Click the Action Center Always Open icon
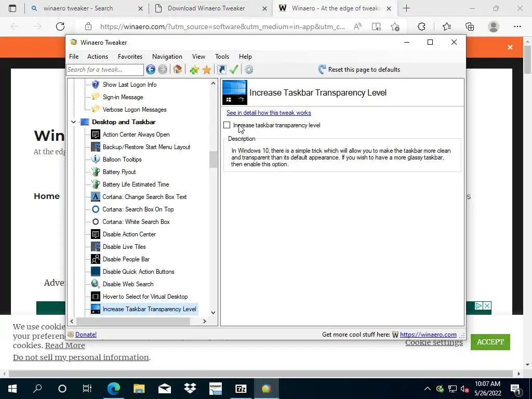Screen dimensions: 532x399 click(x=96, y=135)
